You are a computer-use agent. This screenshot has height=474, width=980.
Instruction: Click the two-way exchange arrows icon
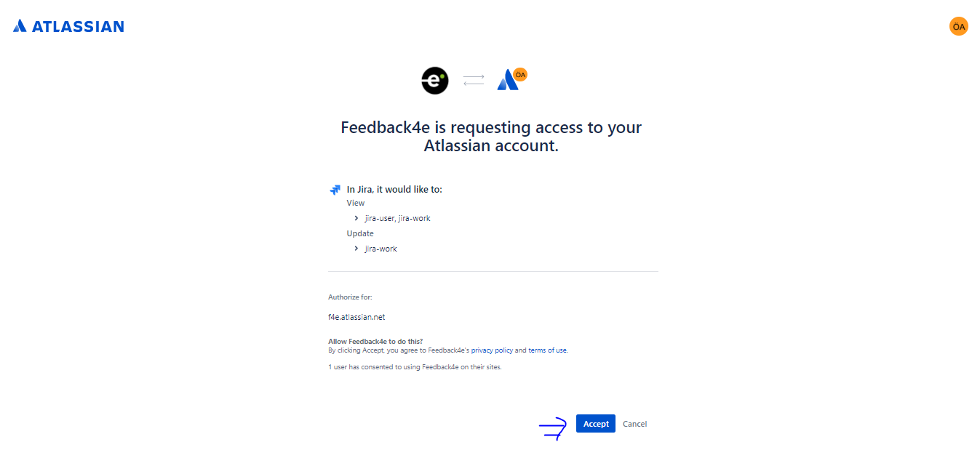tap(474, 80)
